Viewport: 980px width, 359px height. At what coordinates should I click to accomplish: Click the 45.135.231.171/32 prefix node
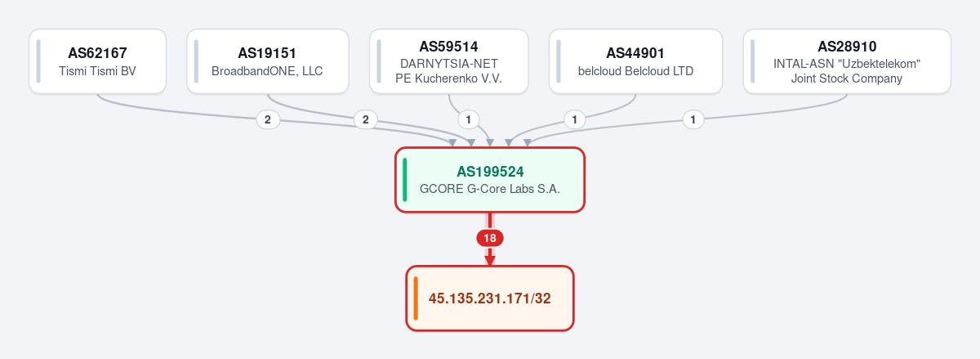tap(490, 298)
